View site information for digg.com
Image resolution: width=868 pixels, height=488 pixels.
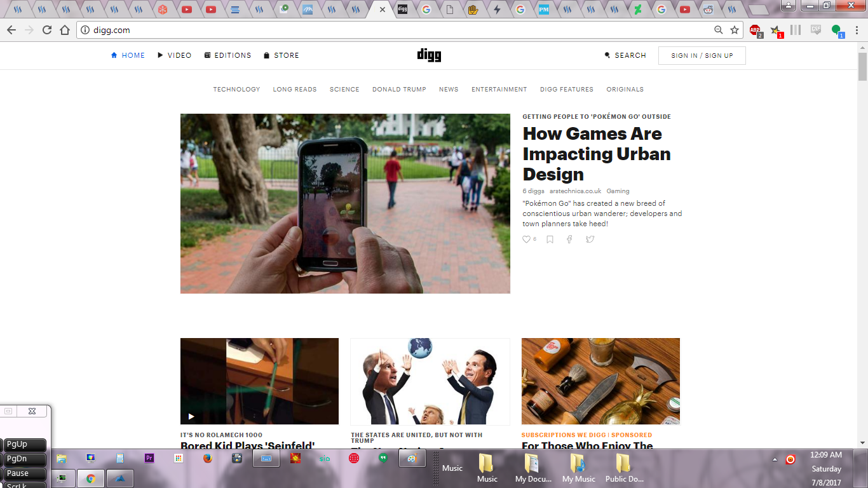[86, 30]
